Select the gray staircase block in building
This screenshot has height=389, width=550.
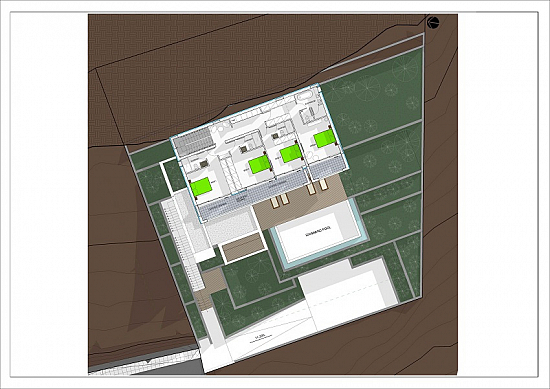tap(194, 141)
